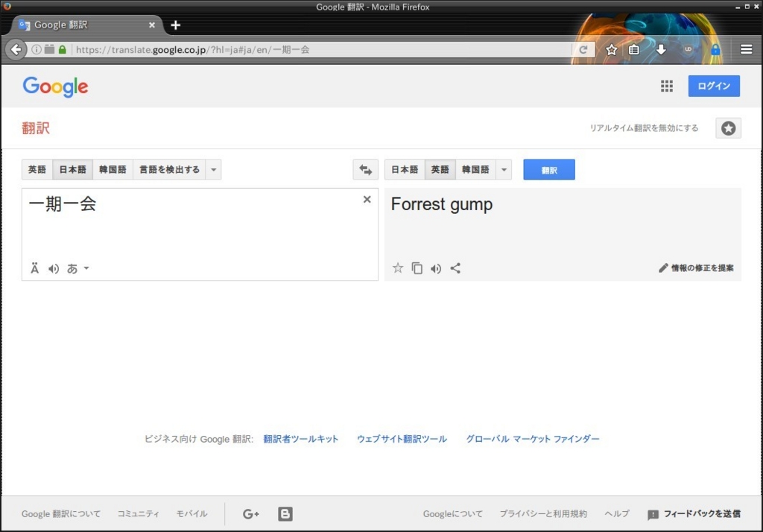763x532 pixels.
Task: Set target language to 日本語
Action: 405,169
